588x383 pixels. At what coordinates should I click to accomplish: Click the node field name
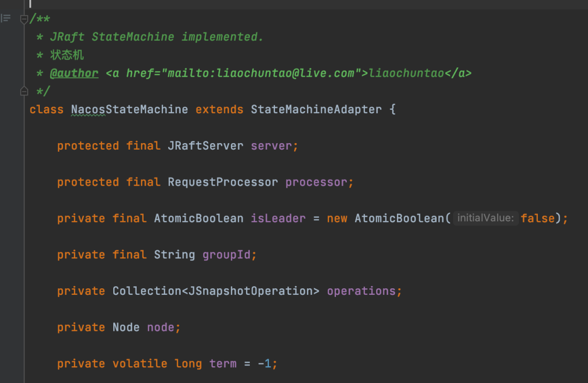161,328
